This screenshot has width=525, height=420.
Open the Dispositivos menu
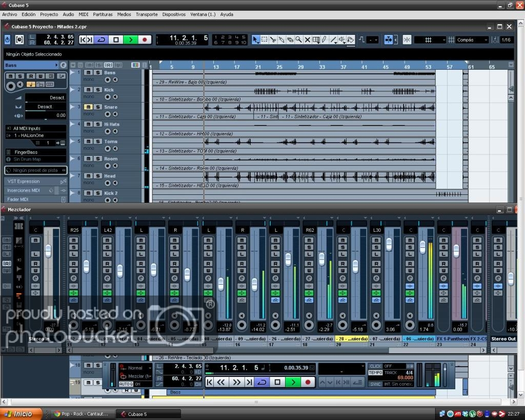point(174,14)
